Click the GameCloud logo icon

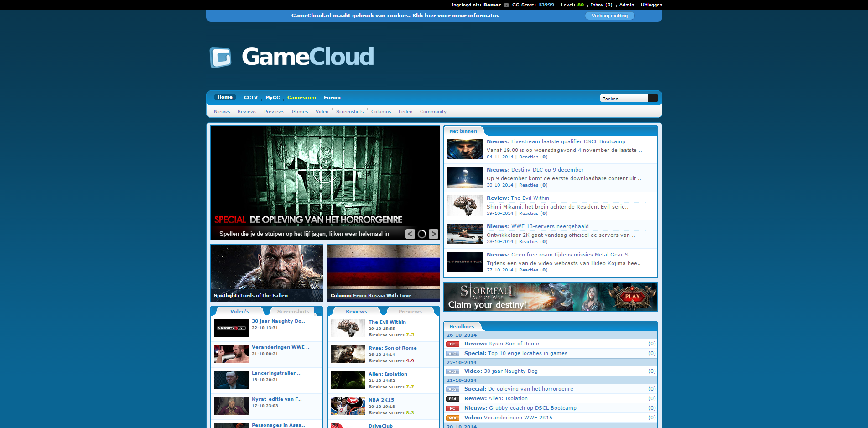click(220, 57)
